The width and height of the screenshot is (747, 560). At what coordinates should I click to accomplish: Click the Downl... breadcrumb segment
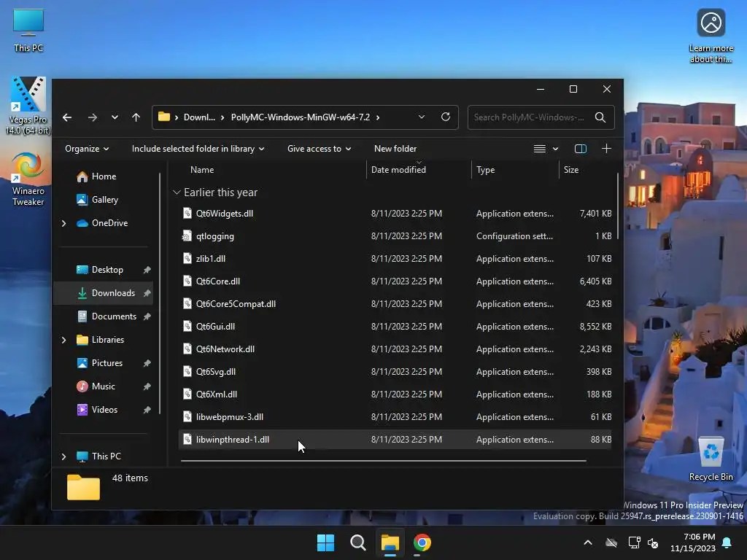[199, 117]
